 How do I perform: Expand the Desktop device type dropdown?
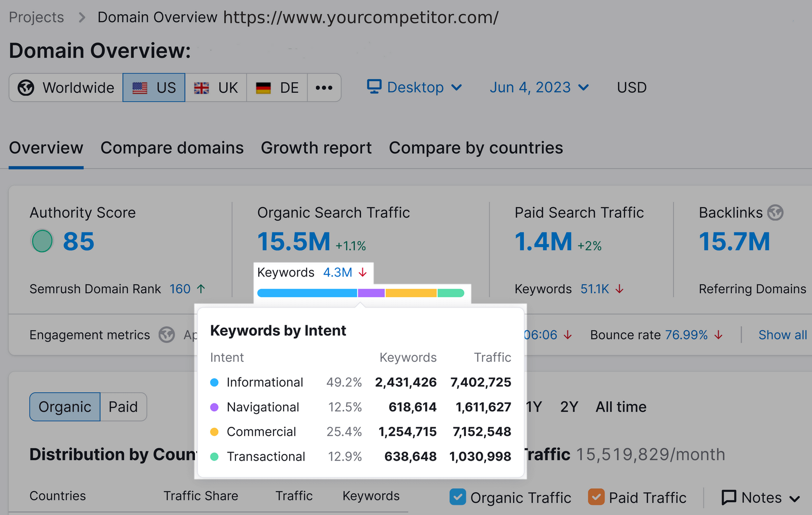click(x=457, y=87)
